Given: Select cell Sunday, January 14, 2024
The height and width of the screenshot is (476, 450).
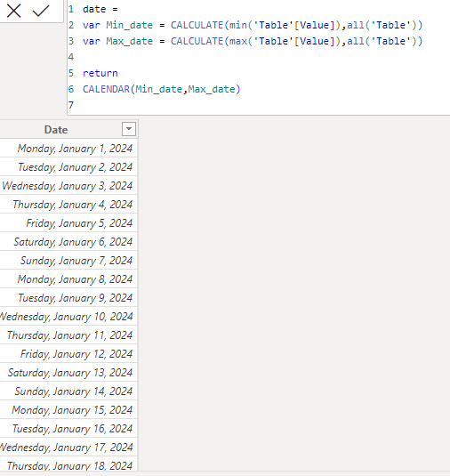Looking at the screenshot, I should pos(68,391).
